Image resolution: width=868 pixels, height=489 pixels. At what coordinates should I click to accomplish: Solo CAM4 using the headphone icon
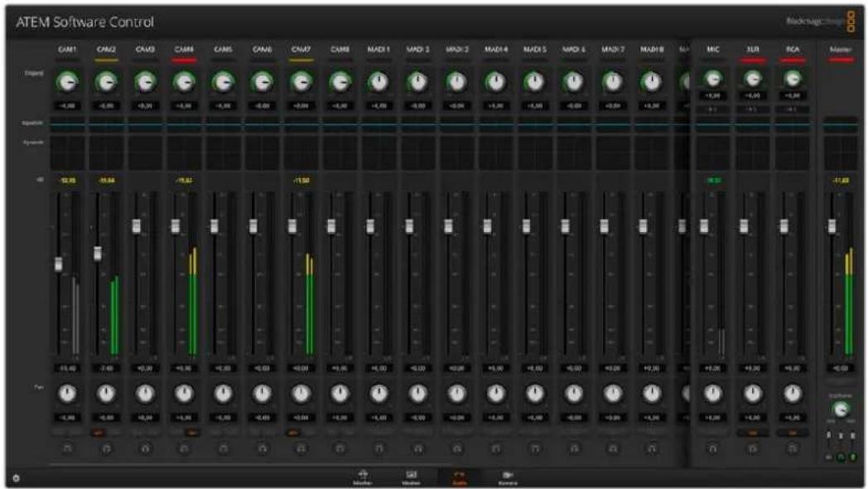coord(185,448)
